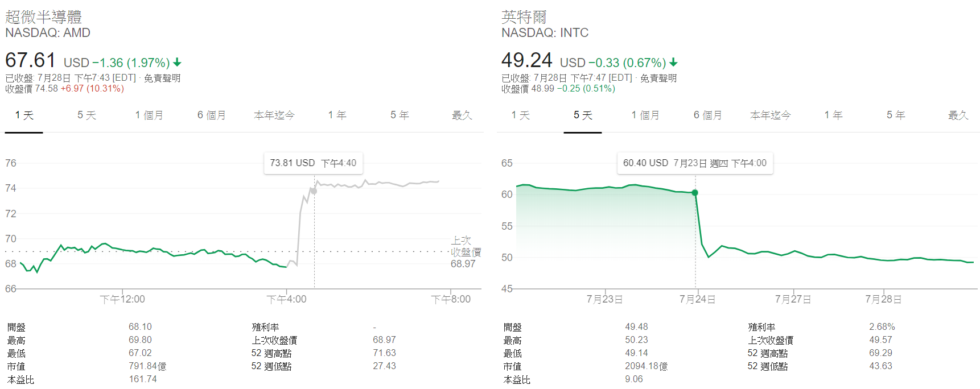Screen dimensions: 980x389
Task: Open Intel 本年迄今 chart tab
Action: coord(771,115)
